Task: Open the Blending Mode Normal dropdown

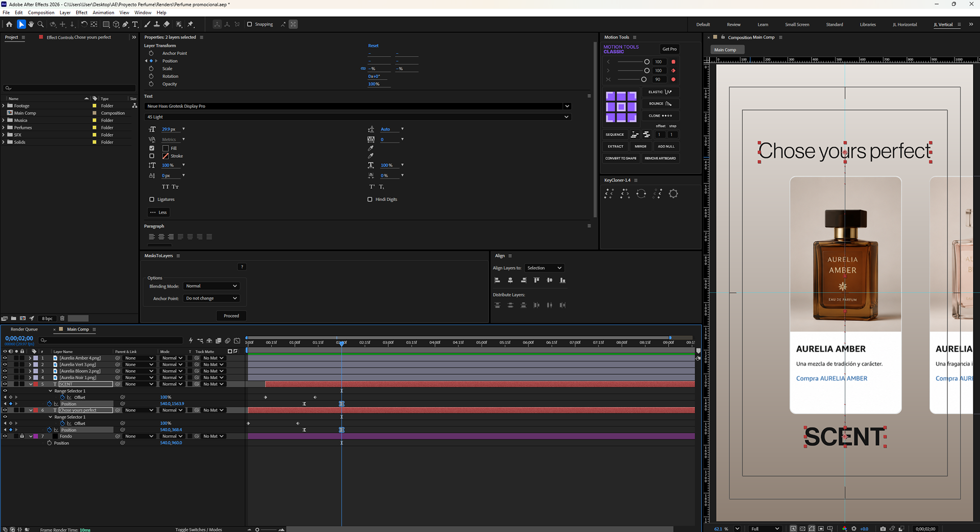Action: click(211, 286)
